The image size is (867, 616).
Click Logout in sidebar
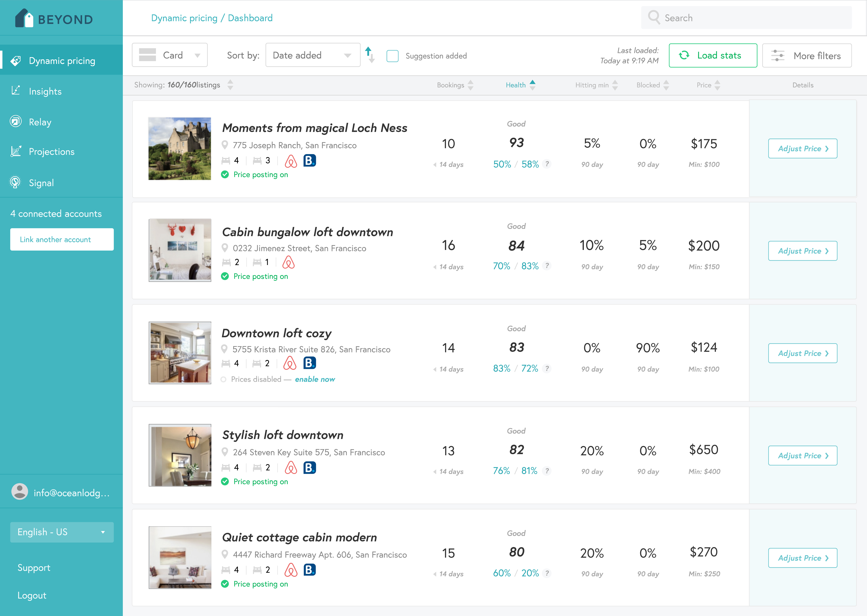[x=32, y=595]
